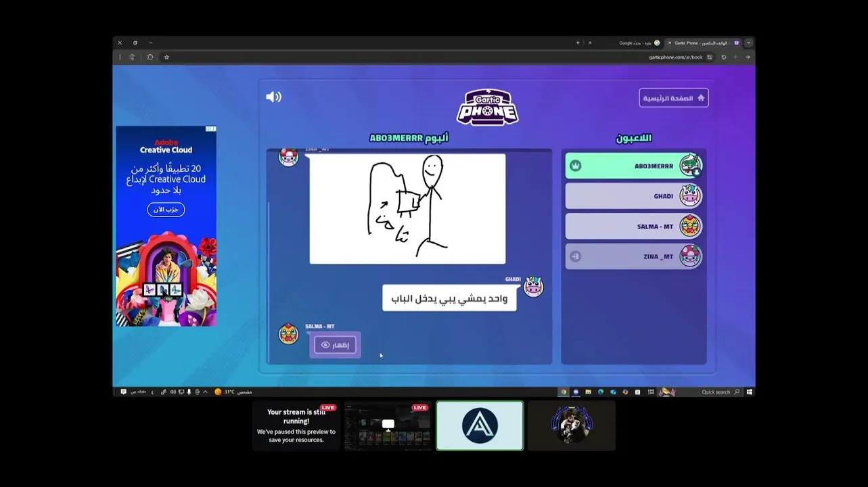The height and width of the screenshot is (487, 868).
Task: Click the Gartic Phone logo
Action: (487, 107)
